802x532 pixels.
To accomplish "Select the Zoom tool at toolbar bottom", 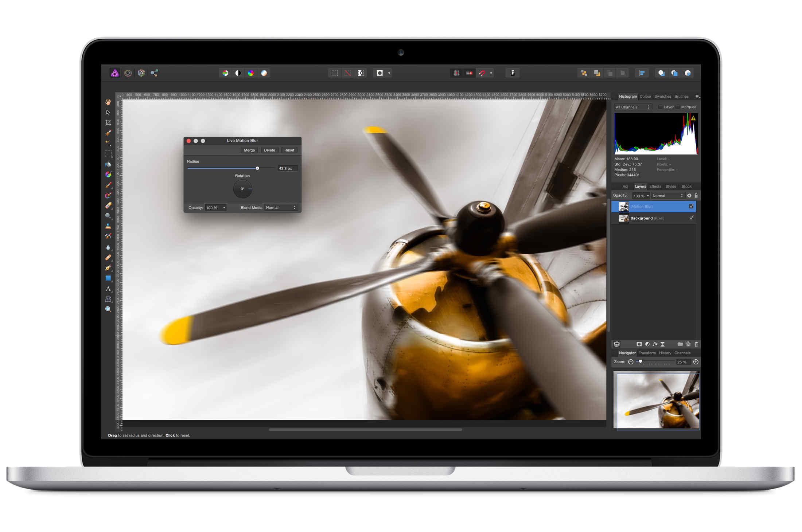I will tap(108, 309).
